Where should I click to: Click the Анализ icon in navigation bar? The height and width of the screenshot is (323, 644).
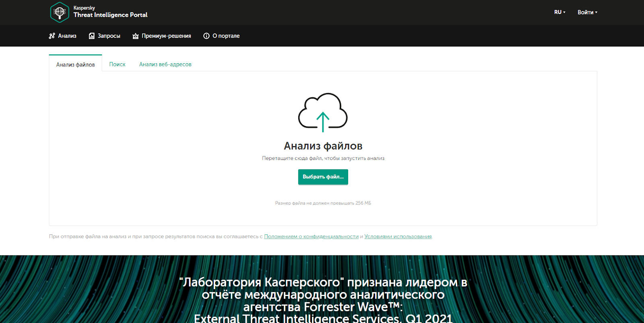pyautogui.click(x=52, y=36)
